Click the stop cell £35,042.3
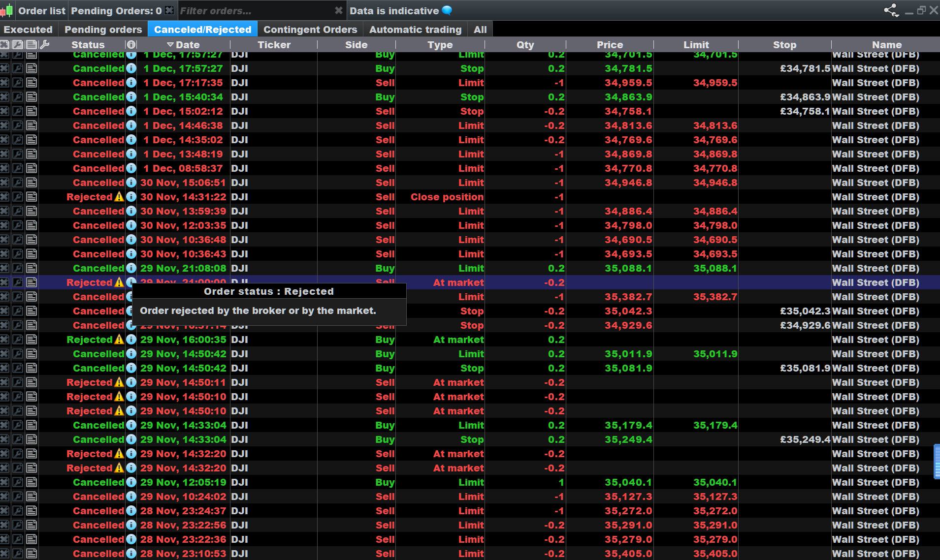 point(806,311)
